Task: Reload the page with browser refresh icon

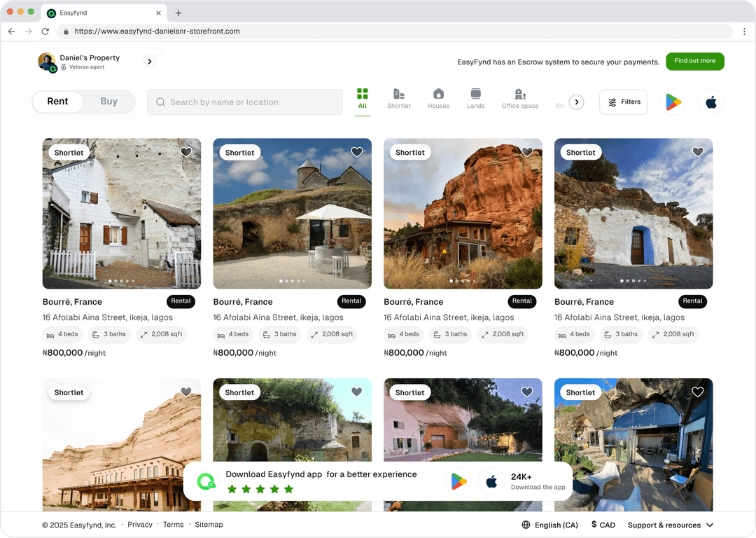Action: (x=45, y=32)
